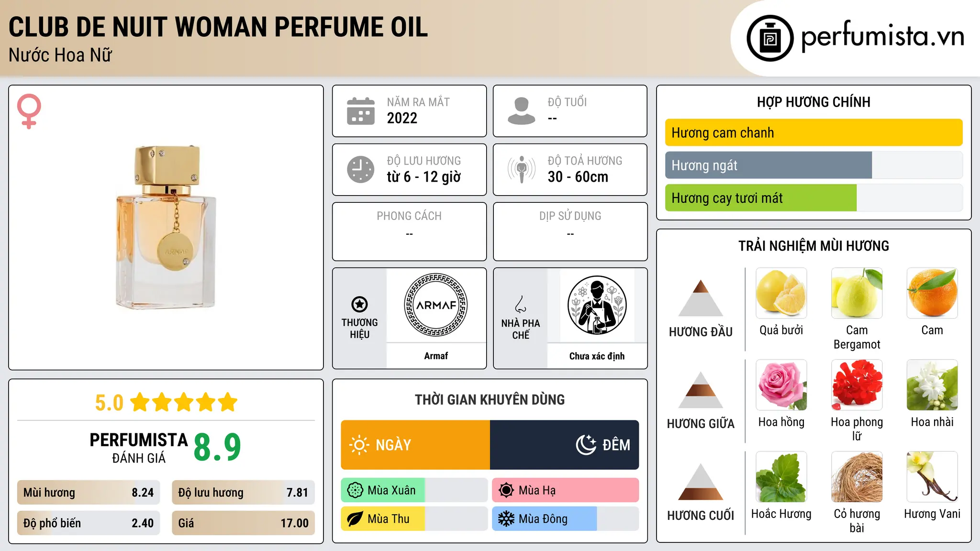The height and width of the screenshot is (551, 980).
Task: Click the five-star rating stars
Action: tap(184, 402)
